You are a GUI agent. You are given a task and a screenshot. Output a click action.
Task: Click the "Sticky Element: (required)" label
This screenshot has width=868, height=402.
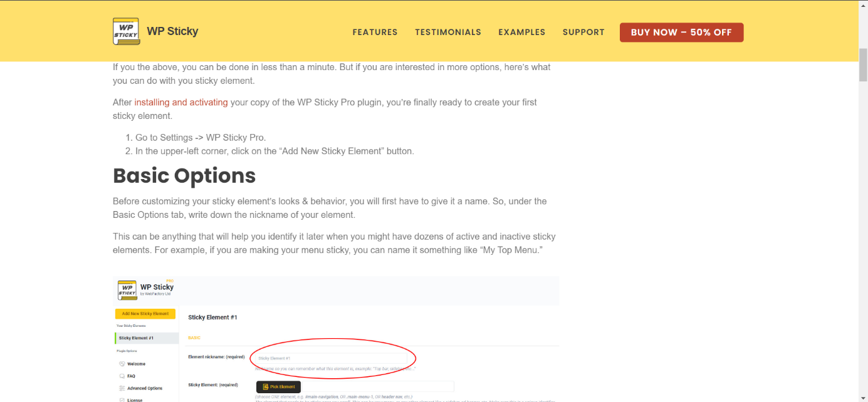(213, 384)
